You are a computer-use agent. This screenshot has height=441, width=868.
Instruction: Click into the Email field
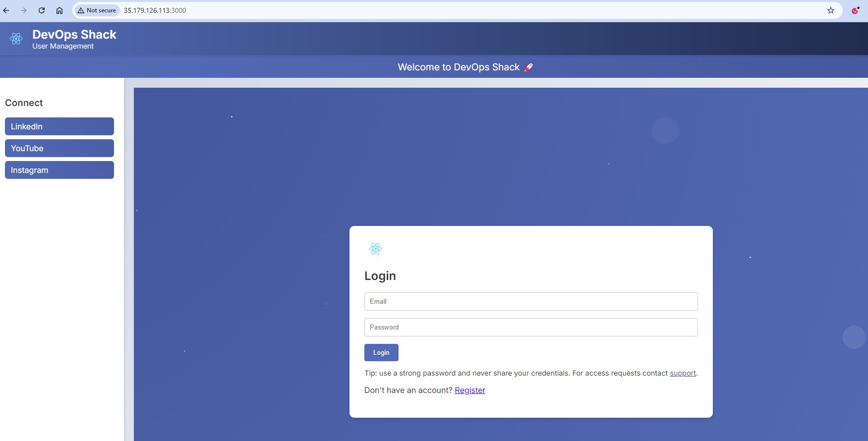[531, 301]
